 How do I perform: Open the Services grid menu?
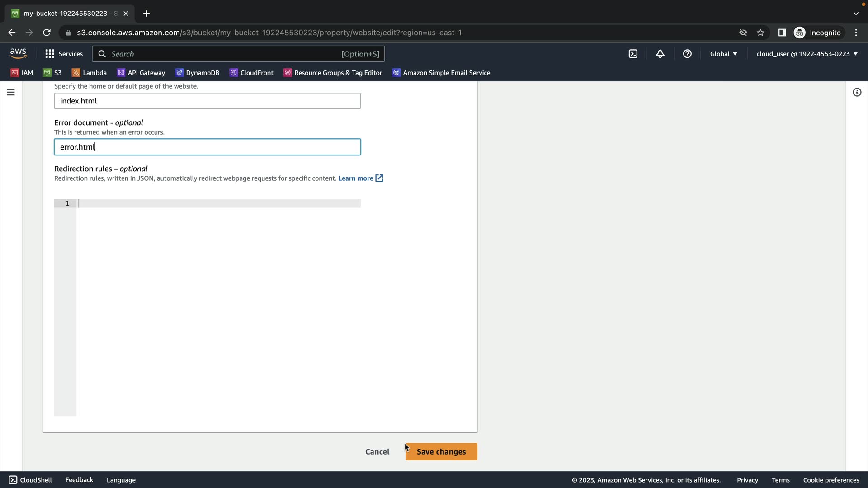coord(64,54)
